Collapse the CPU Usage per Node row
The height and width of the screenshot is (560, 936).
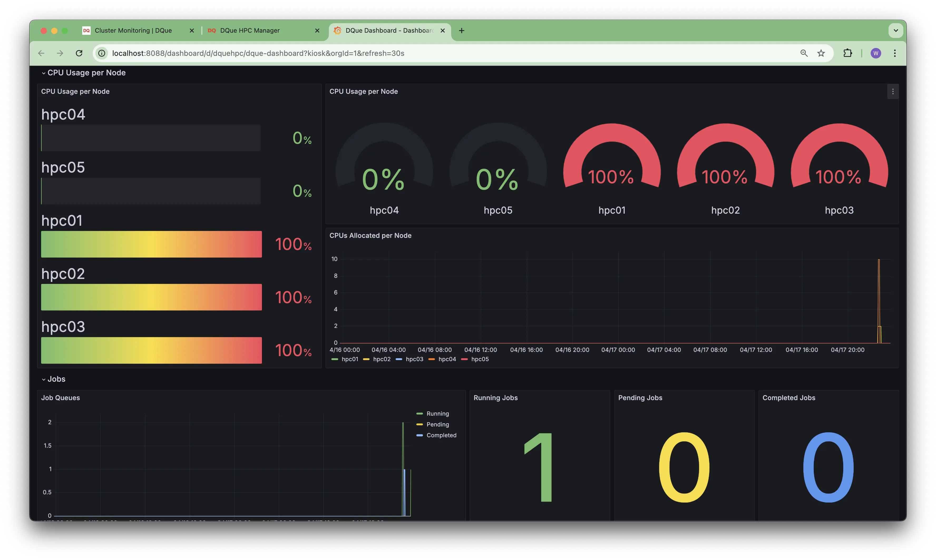click(x=86, y=73)
